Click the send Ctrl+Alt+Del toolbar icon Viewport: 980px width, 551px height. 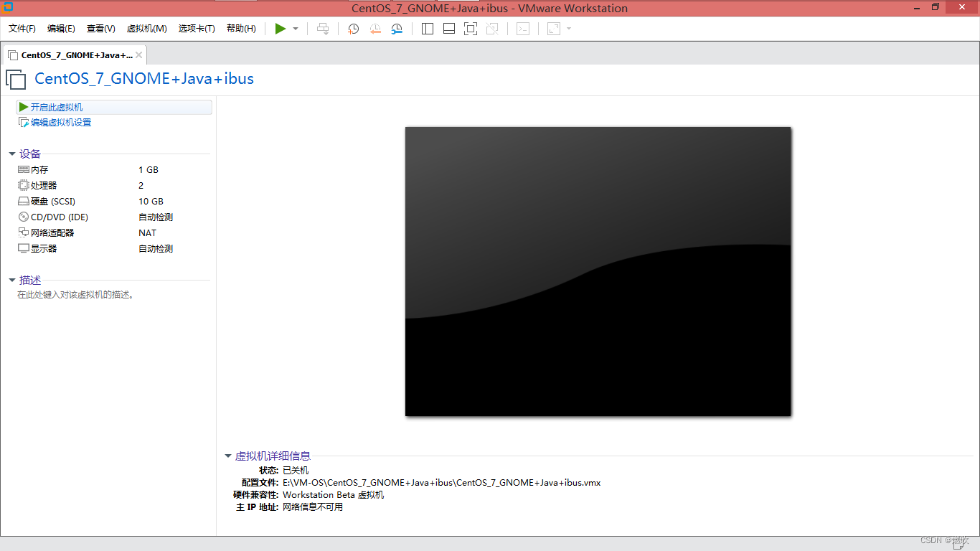(324, 29)
